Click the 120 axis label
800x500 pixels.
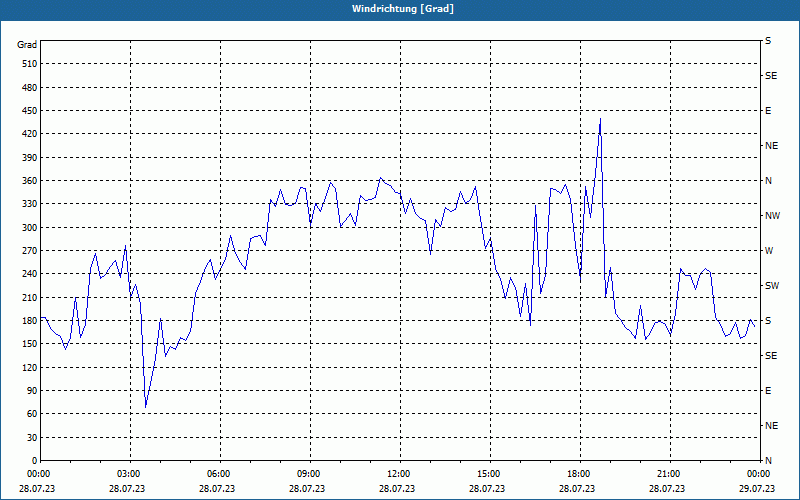(x=30, y=367)
